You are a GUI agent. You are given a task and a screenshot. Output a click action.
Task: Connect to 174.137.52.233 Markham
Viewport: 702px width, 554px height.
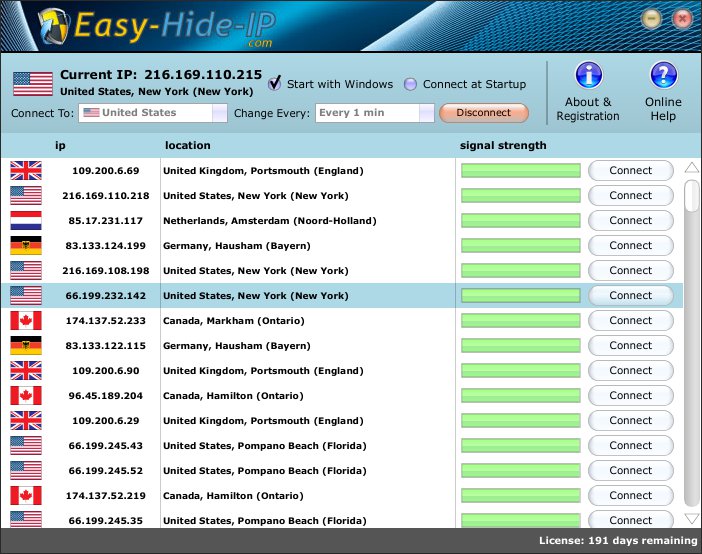(630, 321)
